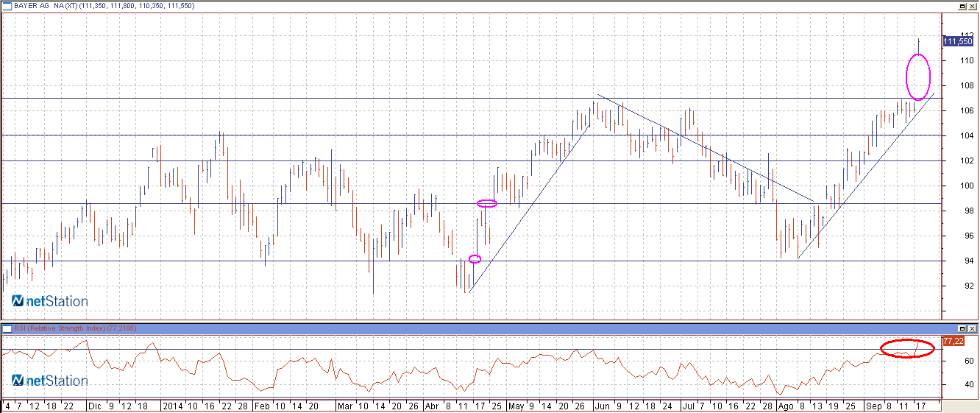Click the 96 price axis label

click(x=969, y=236)
